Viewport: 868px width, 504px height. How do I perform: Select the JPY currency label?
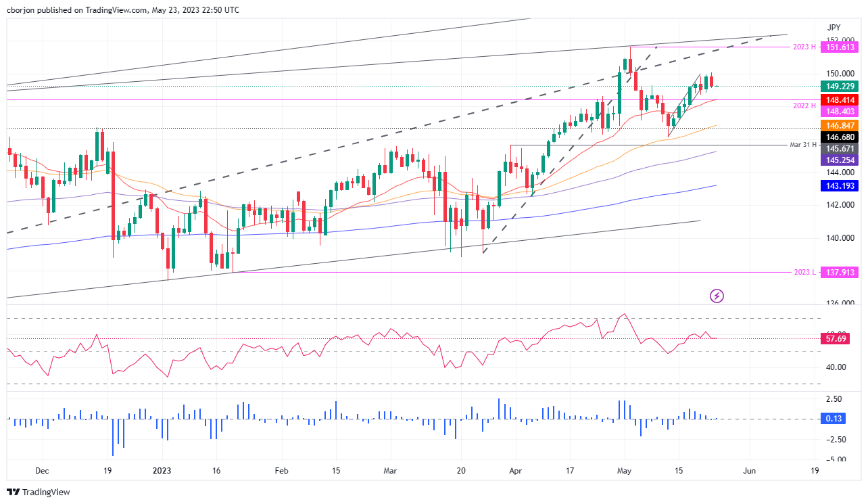click(834, 28)
